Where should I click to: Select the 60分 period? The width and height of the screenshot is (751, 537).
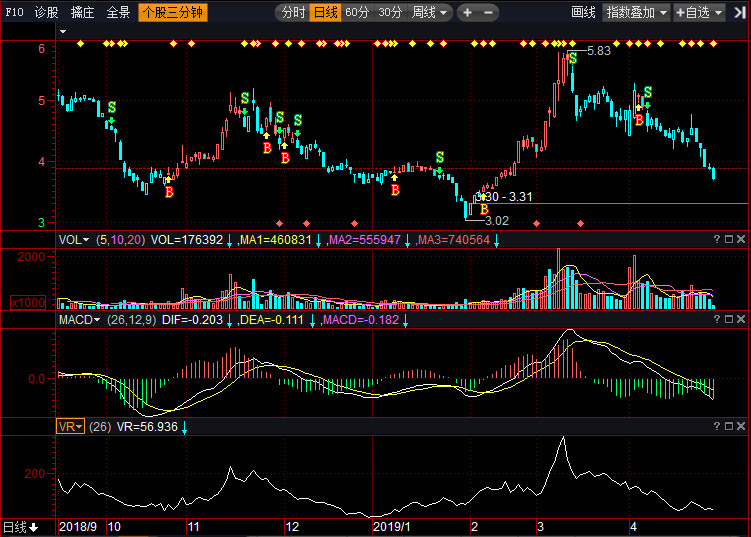357,13
